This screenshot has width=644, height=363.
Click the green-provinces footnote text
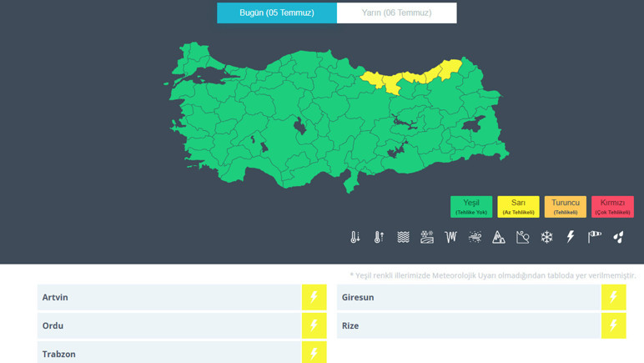(x=493, y=275)
